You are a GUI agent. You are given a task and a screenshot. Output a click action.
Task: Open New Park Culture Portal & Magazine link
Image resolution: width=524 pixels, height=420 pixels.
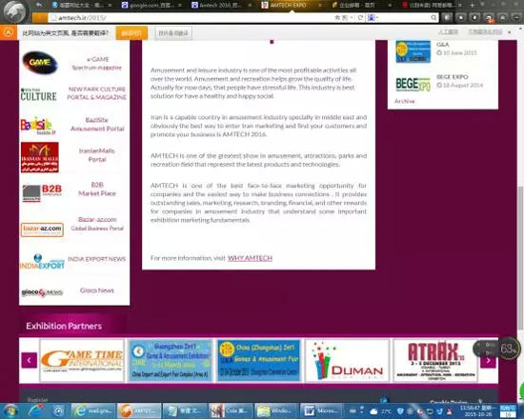pyautogui.click(x=97, y=93)
